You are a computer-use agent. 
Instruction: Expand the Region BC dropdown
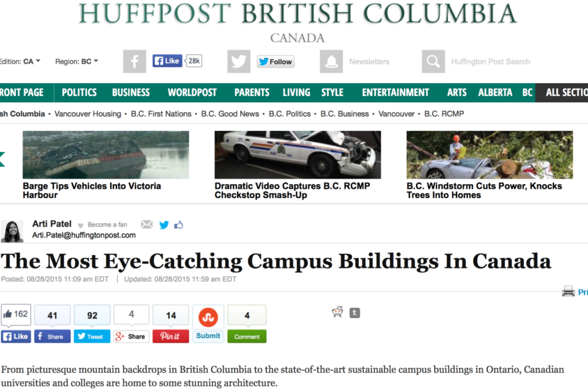pyautogui.click(x=77, y=61)
